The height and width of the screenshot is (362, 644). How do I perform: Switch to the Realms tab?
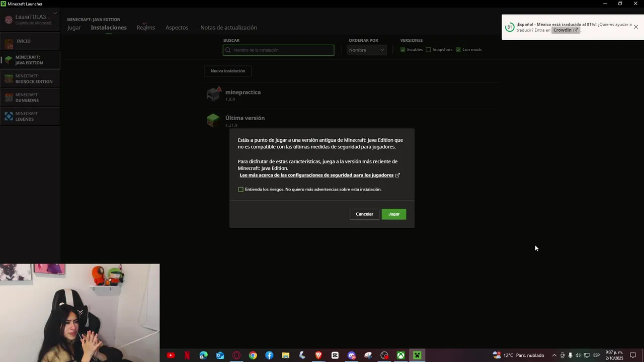146,28
